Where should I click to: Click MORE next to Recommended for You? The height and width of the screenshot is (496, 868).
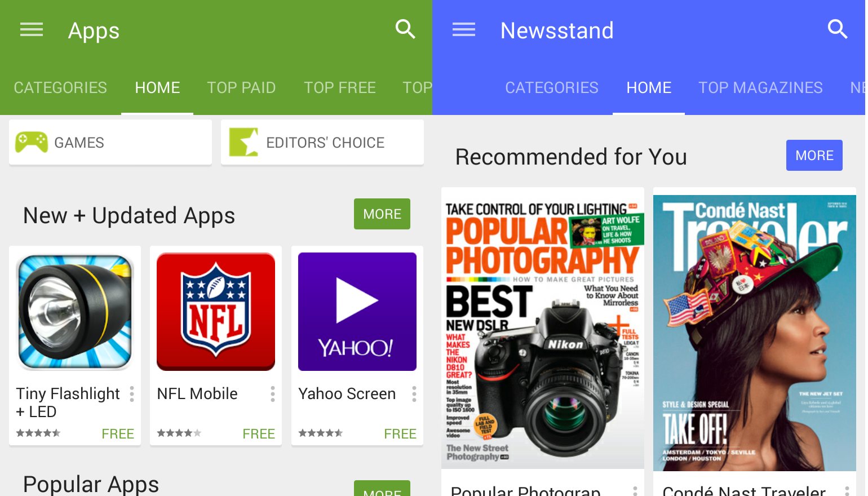click(x=814, y=156)
